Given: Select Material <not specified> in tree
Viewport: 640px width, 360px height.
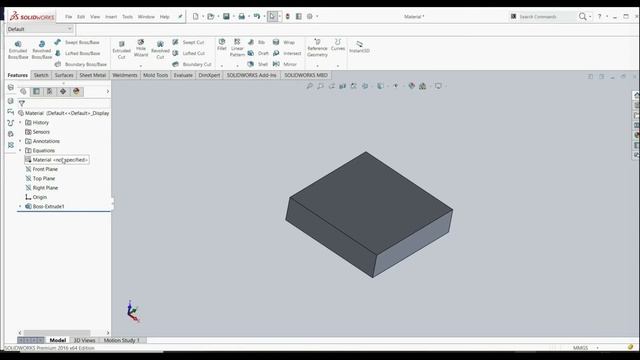Looking at the screenshot, I should click(57, 160).
